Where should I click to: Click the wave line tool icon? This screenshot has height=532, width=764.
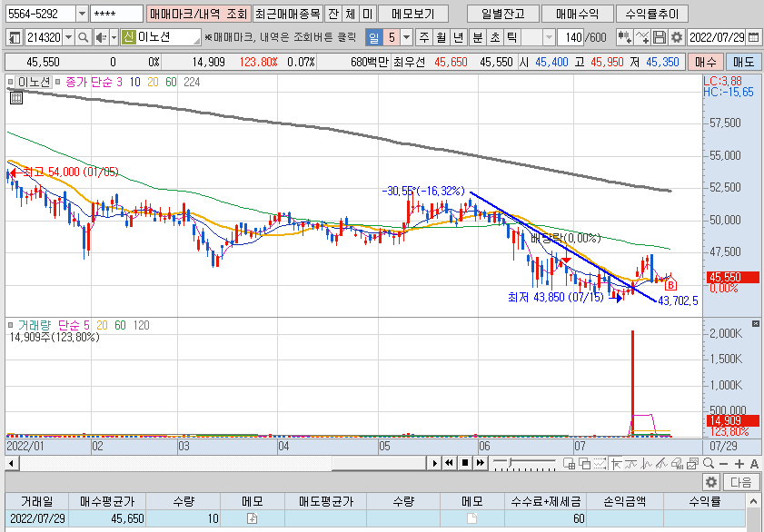631,463
